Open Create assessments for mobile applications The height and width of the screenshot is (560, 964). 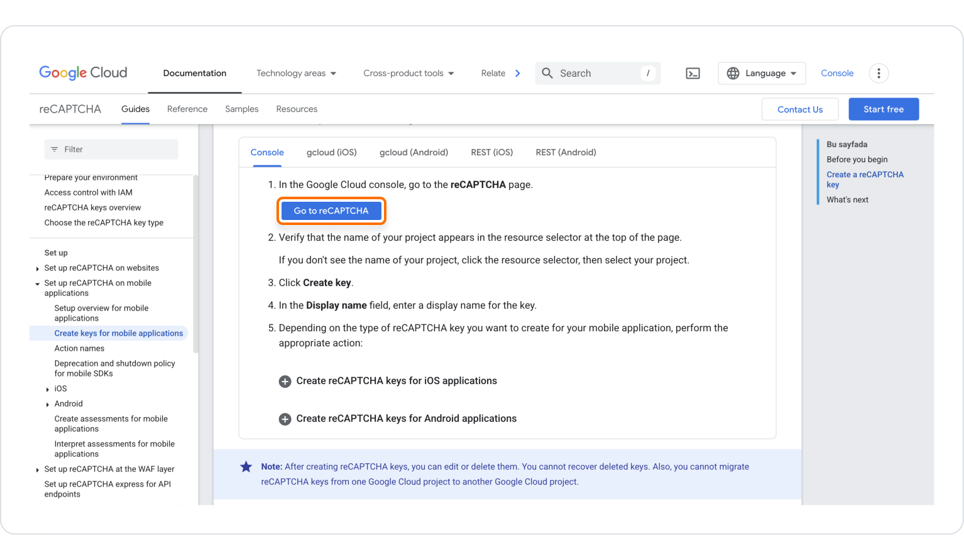(111, 424)
